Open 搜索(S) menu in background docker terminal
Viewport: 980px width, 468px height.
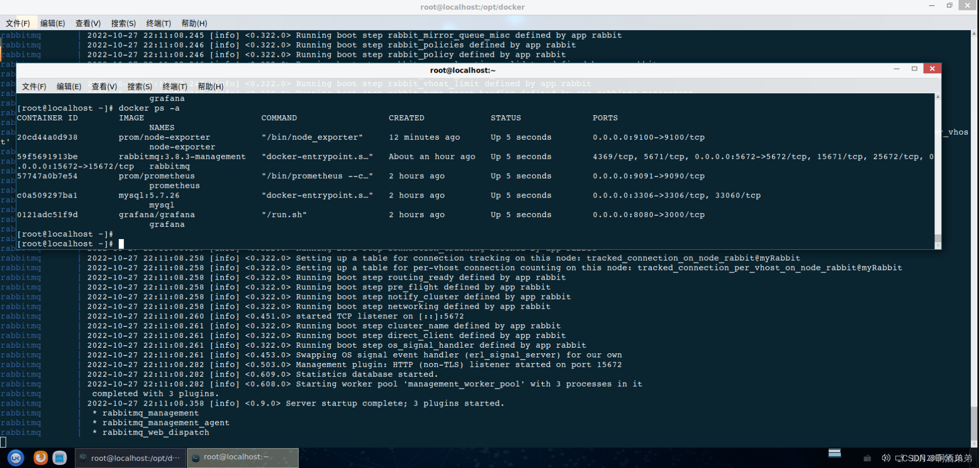(x=123, y=23)
